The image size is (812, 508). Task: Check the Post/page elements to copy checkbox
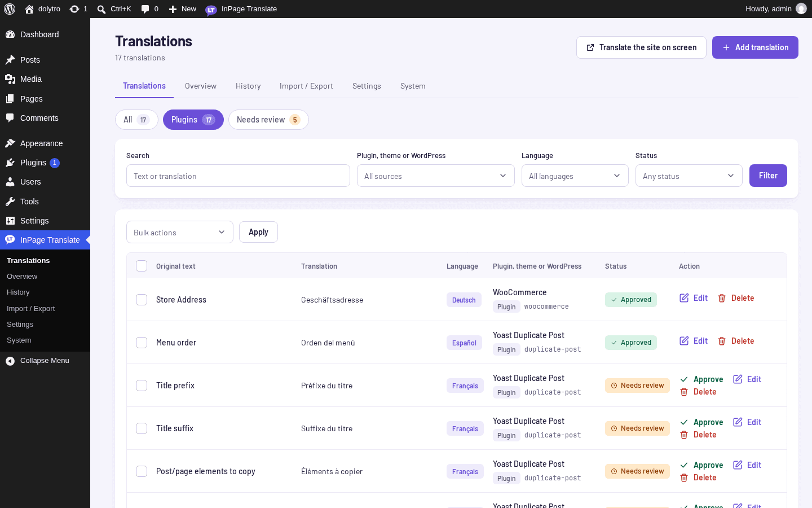[142, 471]
